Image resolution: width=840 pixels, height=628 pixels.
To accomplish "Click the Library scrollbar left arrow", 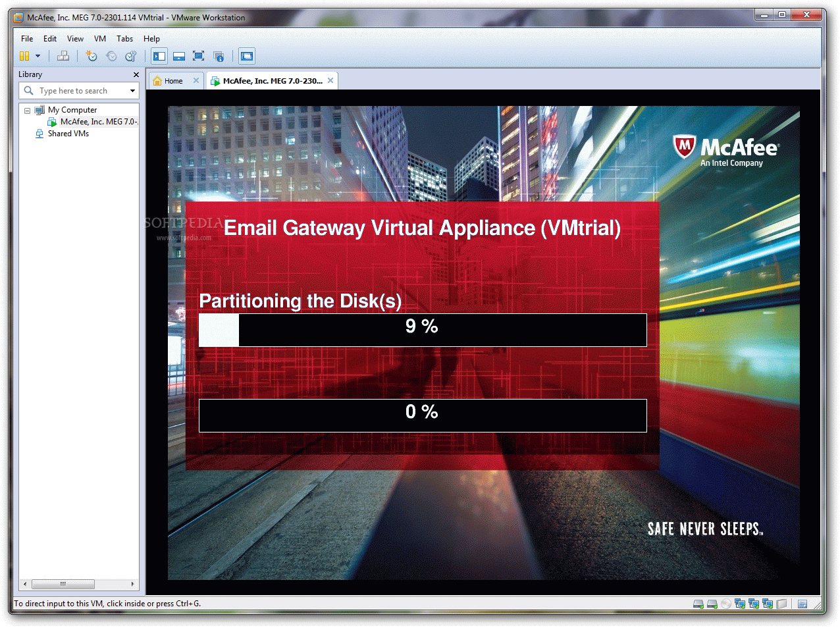I will click(25, 584).
